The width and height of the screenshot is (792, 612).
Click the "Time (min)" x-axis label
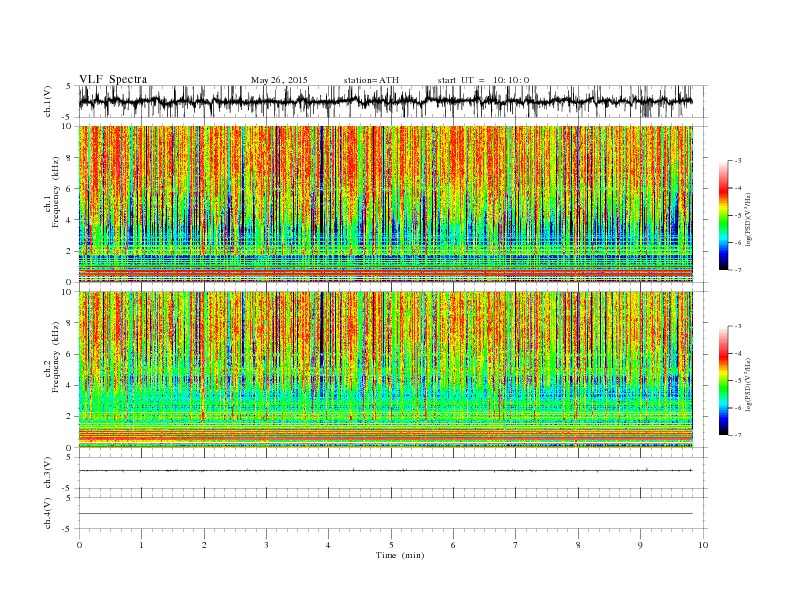[x=400, y=555]
